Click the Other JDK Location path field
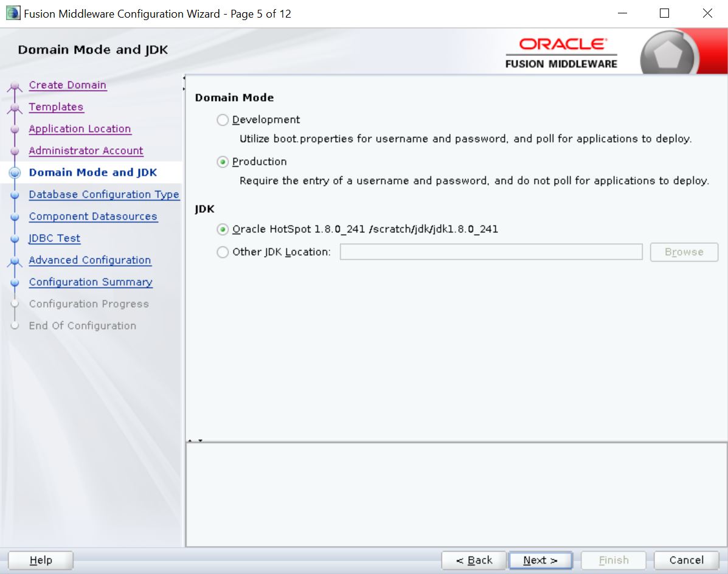The height and width of the screenshot is (574, 728). tap(491, 252)
